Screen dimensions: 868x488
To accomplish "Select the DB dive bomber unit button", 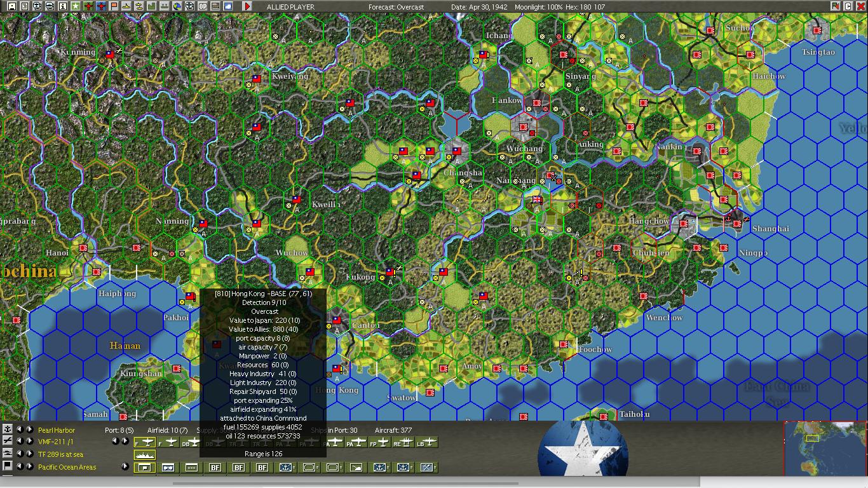I will tap(191, 442).
